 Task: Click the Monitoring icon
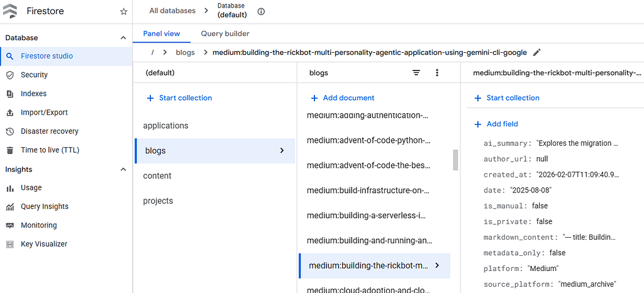coord(10,226)
